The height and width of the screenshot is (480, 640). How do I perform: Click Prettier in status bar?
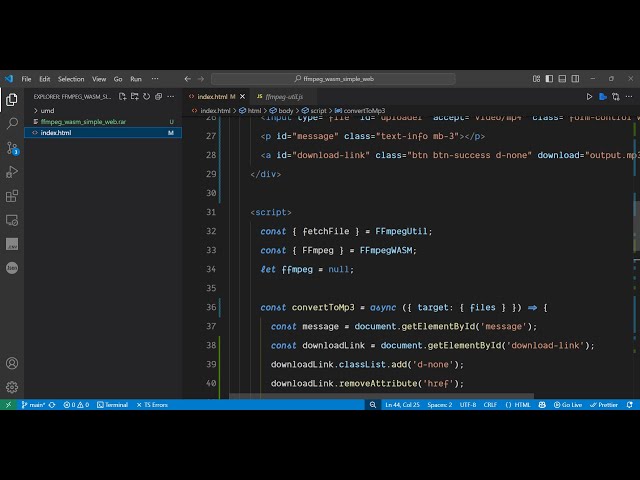pyautogui.click(x=604, y=404)
